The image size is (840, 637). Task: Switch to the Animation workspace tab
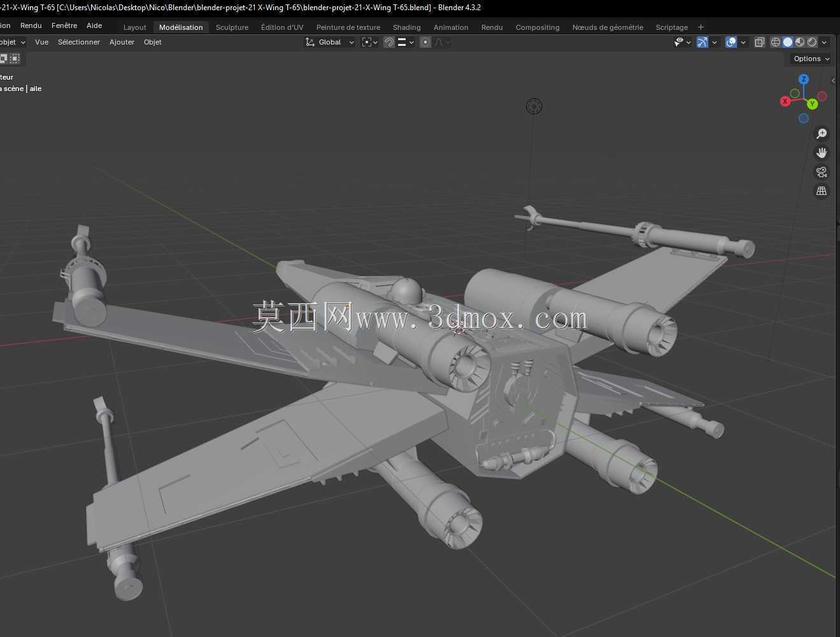pos(451,27)
